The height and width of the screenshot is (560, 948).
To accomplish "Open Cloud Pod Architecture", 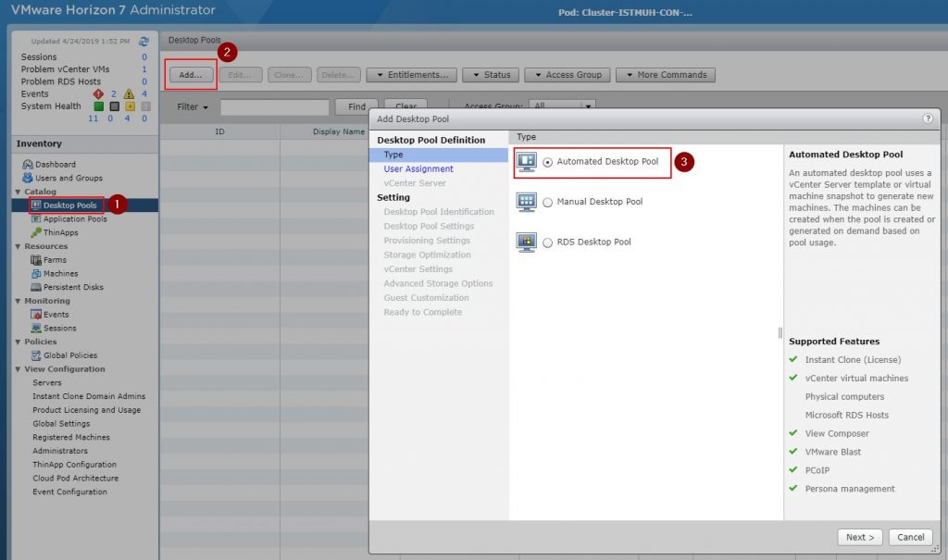I will click(x=76, y=479).
